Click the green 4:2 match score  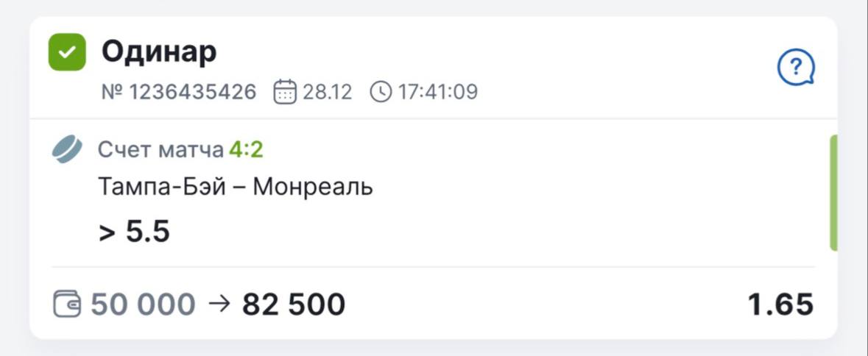(x=246, y=150)
